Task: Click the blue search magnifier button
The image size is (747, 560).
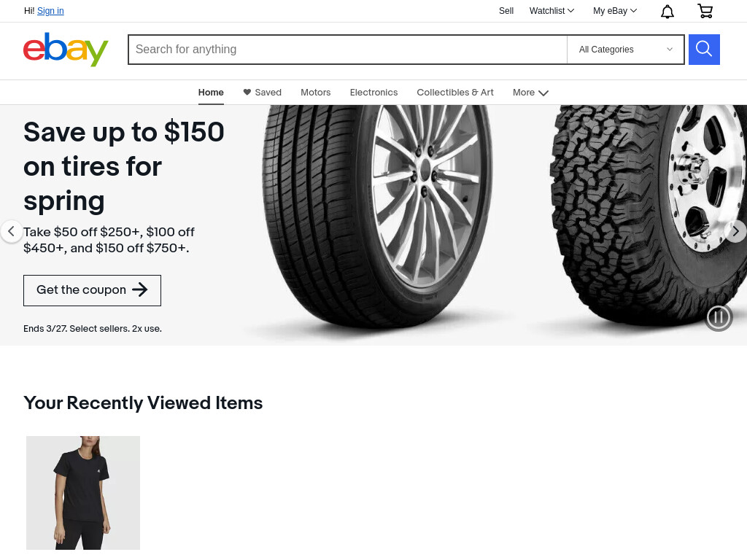Action: tap(704, 50)
